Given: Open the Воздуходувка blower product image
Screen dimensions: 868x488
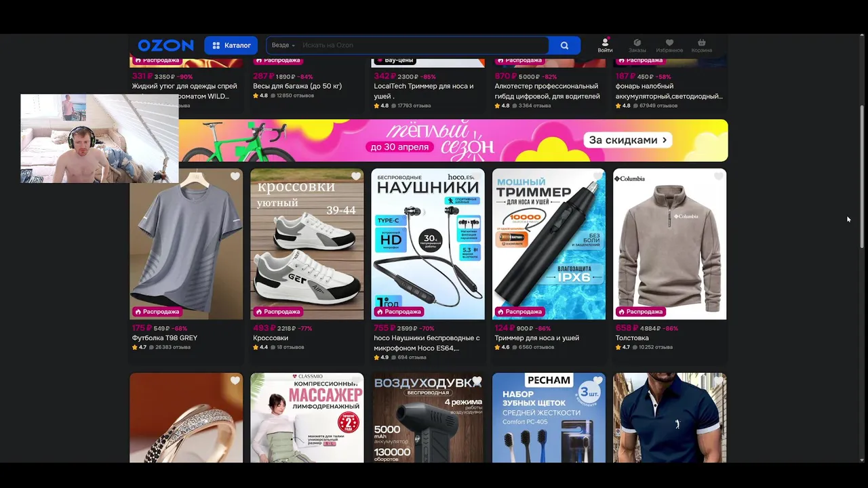Looking at the screenshot, I should pos(428,418).
